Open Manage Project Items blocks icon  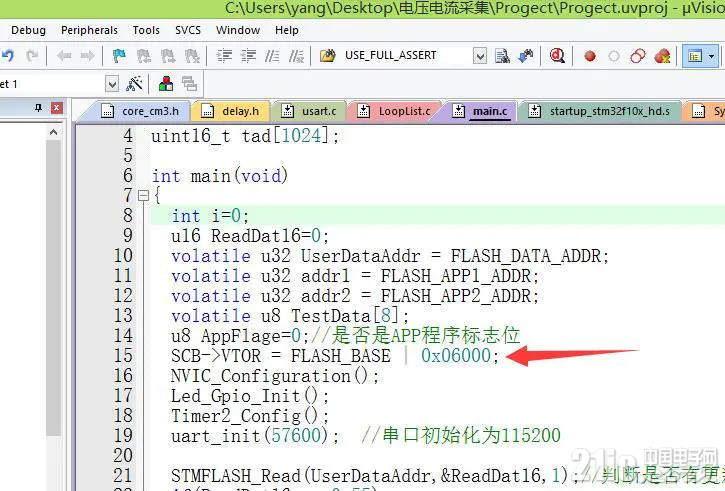point(166,84)
